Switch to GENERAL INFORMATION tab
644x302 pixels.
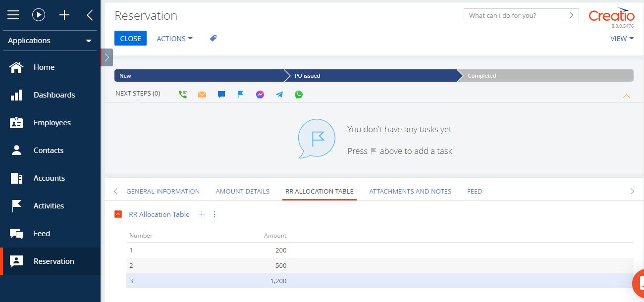click(163, 191)
